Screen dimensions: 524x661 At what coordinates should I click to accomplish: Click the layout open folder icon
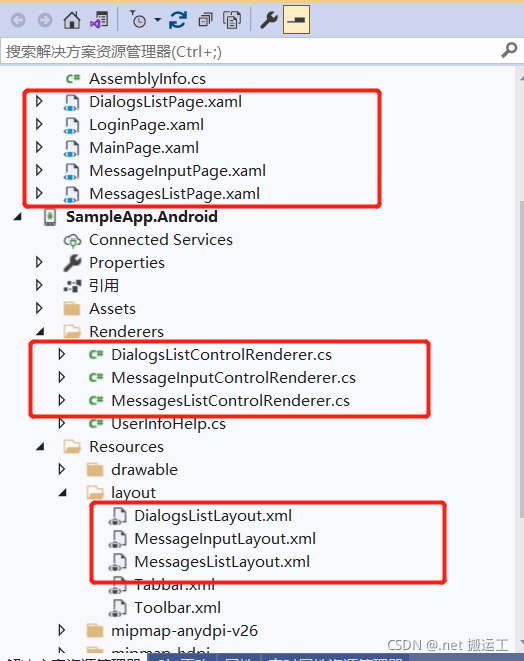tap(95, 492)
